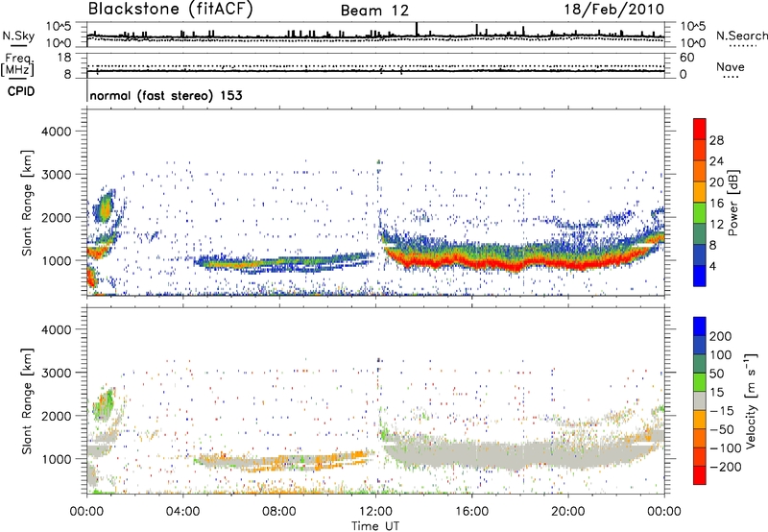Click the "-200" label on Velocity colorbar
Screen dimensions: 768x532
726,468
